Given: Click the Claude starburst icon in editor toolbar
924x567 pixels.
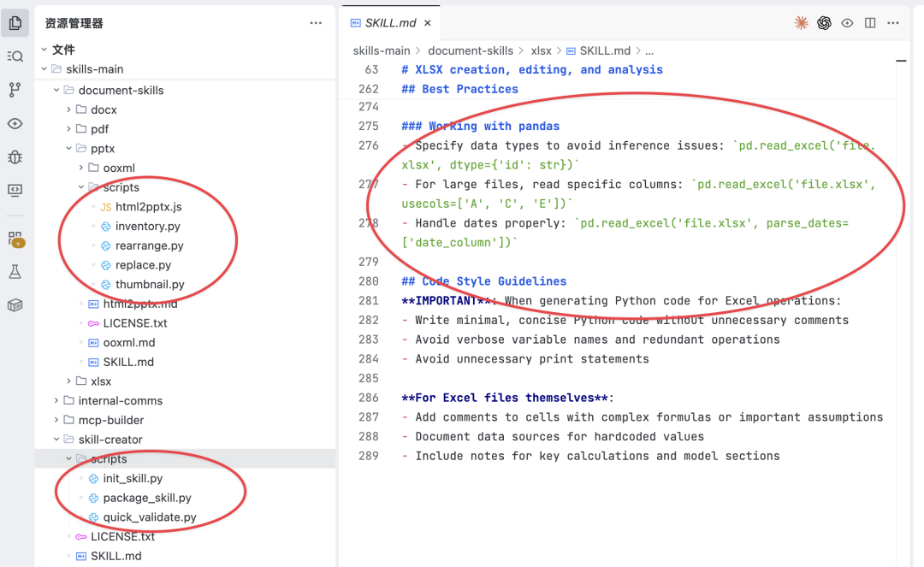Looking at the screenshot, I should coord(801,23).
